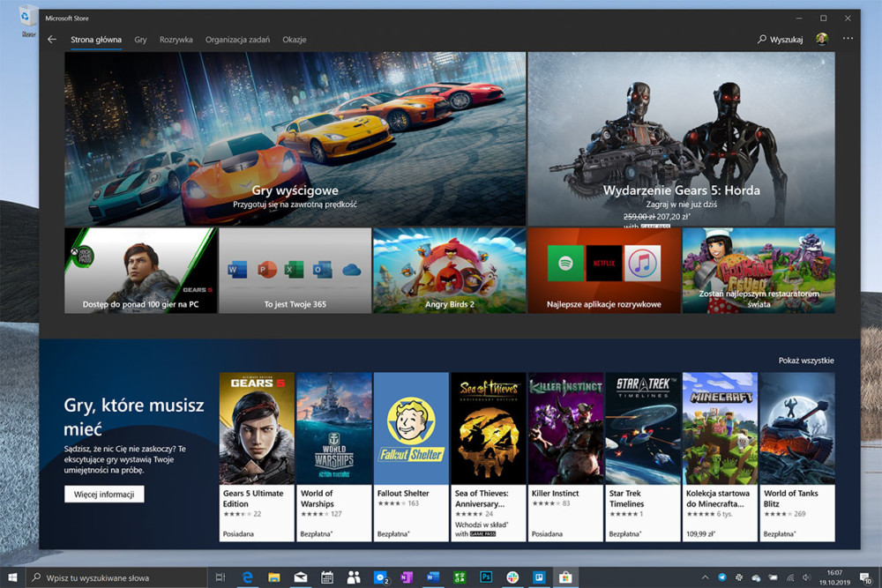882x588 pixels.
Task: Open Photoshop from the taskbar
Action: [486, 577]
